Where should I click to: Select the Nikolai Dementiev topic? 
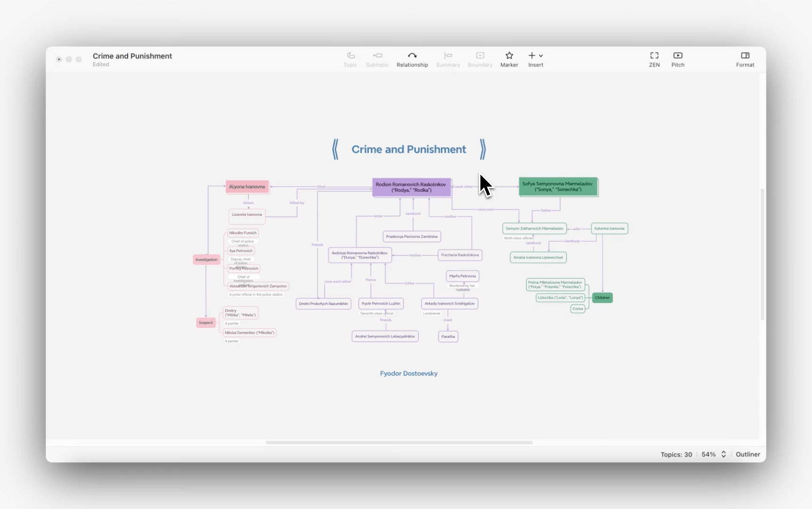click(250, 333)
